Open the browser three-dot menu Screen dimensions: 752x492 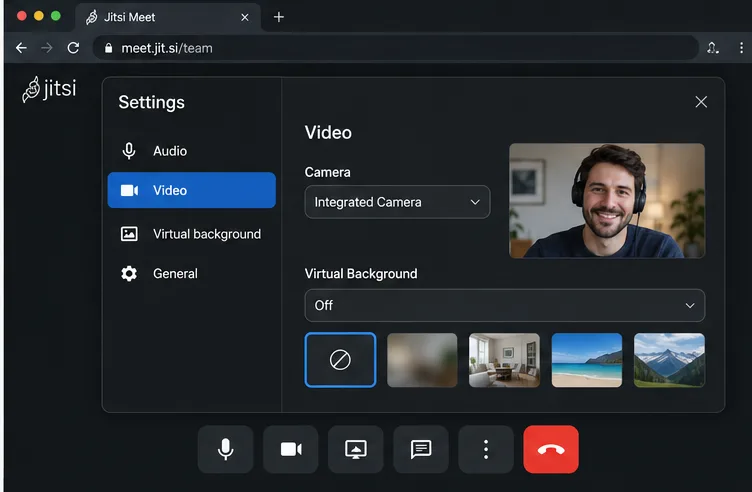(741, 48)
